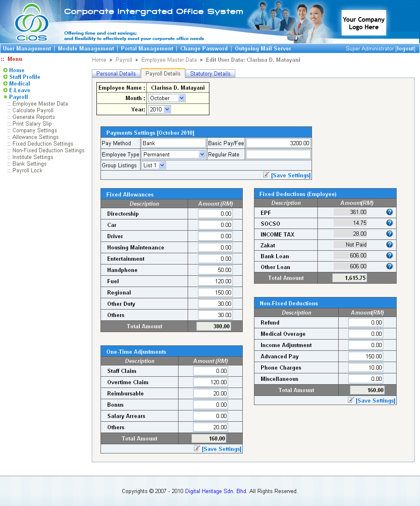This screenshot has height=506, width=420.
Task: Open Calculate Payroll in the sidebar
Action: click(33, 110)
